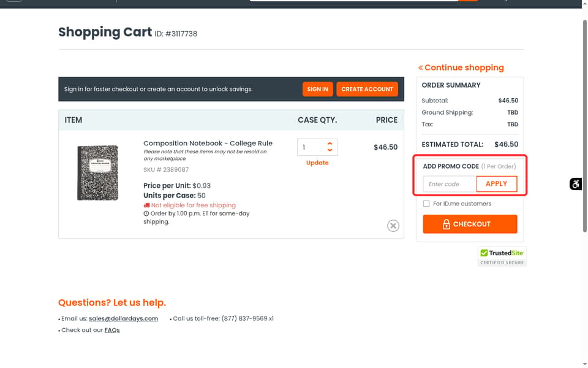
Task: Open the accessibility widget icon
Action: click(575, 184)
